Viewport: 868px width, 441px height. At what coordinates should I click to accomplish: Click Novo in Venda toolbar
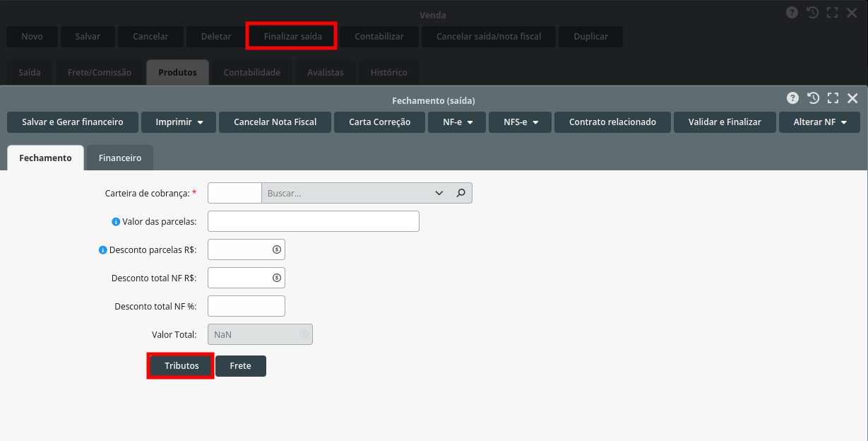click(x=32, y=37)
